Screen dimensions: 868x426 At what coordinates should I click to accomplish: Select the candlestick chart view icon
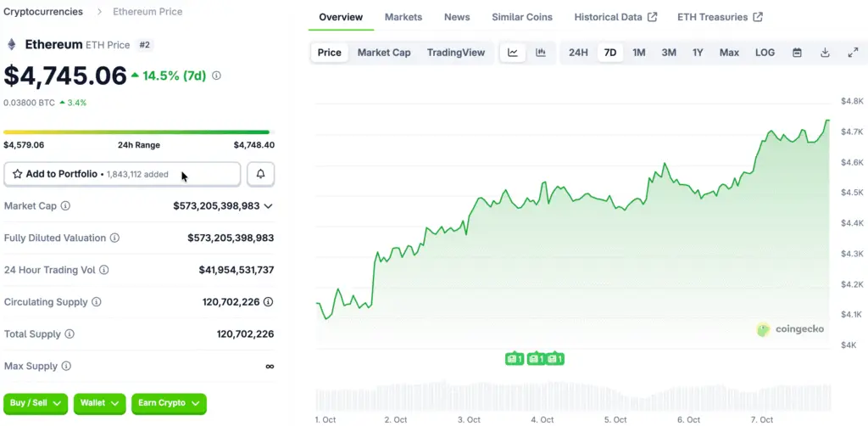point(541,53)
